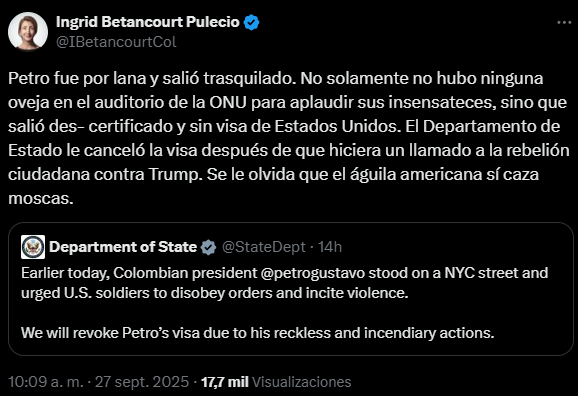
Task: Open the 17,7 mil view count
Action: pyautogui.click(x=225, y=382)
